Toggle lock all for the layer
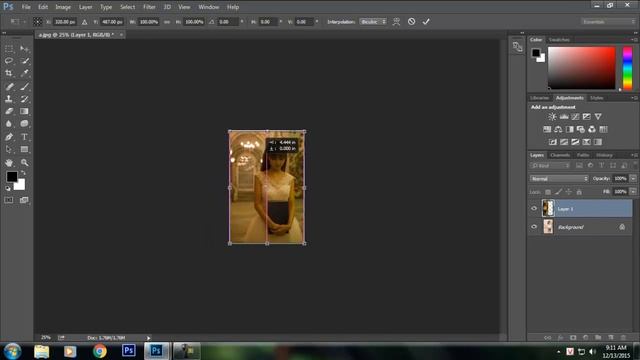Viewport: 640px width, 360px height. [579, 192]
